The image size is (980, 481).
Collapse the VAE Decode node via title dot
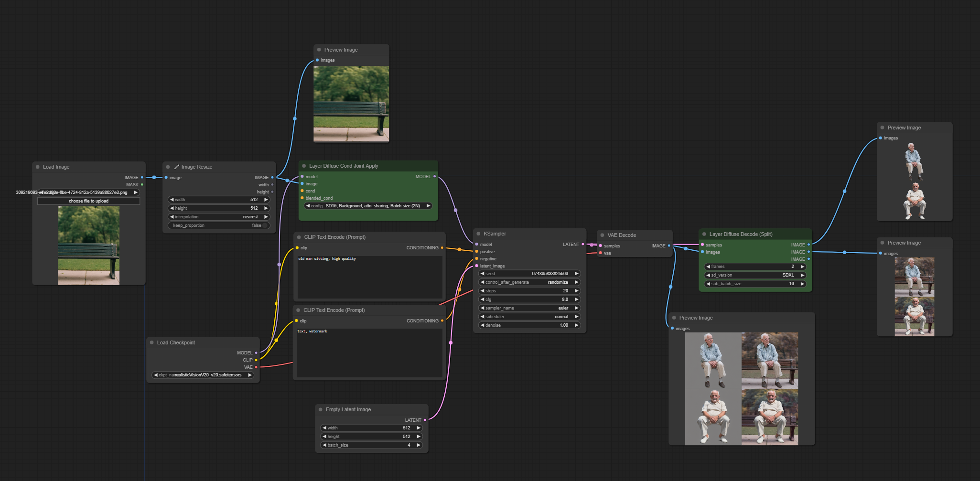point(602,235)
